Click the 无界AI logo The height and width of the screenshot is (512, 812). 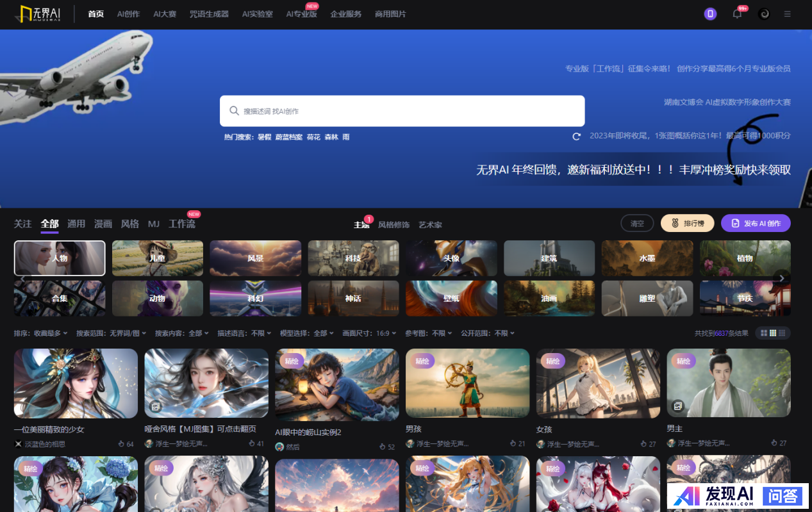click(x=40, y=14)
